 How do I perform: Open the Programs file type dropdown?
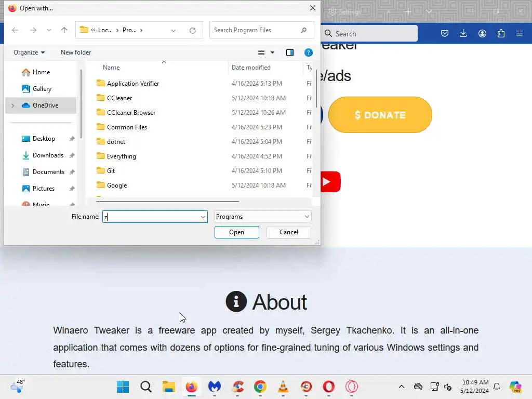[262, 217]
